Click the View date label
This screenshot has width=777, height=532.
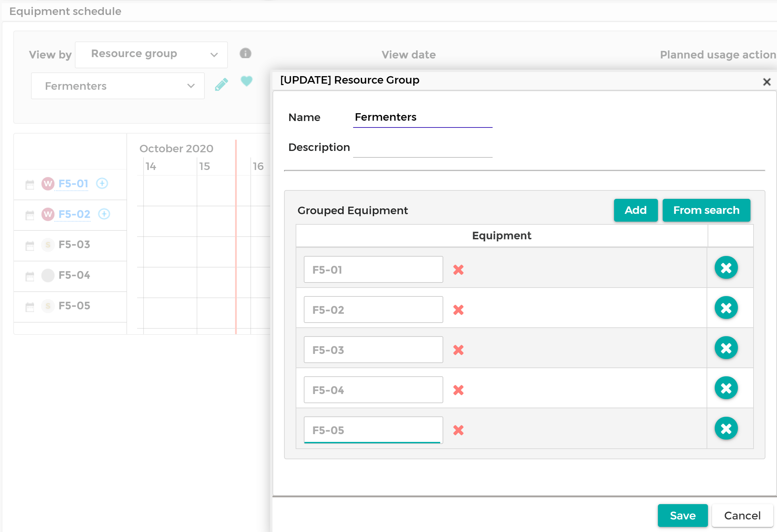pyautogui.click(x=409, y=55)
